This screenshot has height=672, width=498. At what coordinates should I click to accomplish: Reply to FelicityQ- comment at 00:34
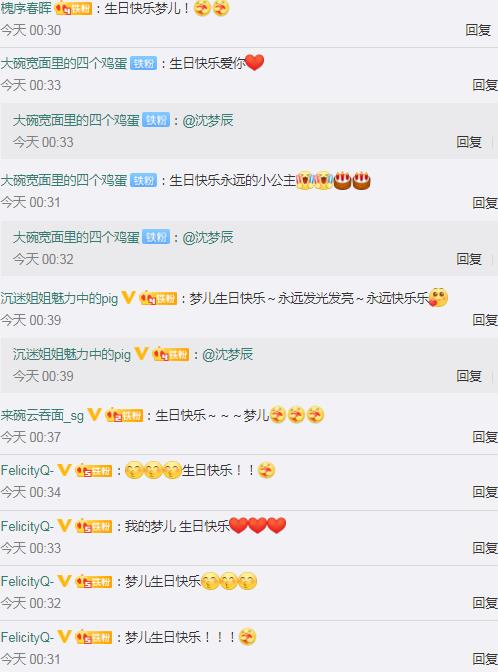[485, 492]
